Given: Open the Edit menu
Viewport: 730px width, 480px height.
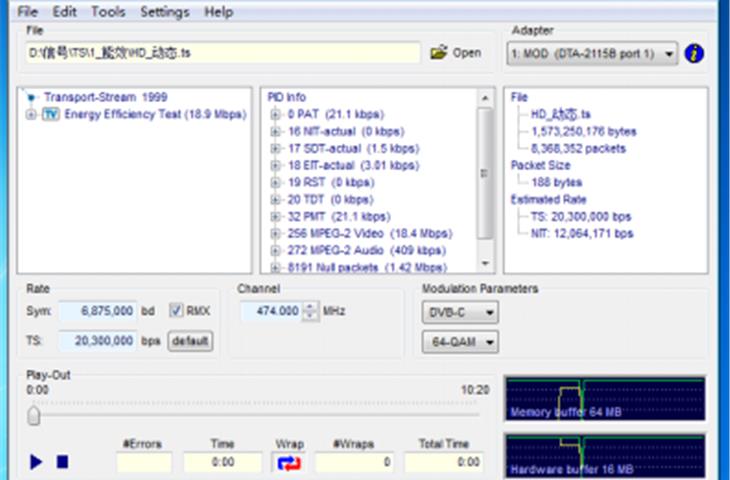Looking at the screenshot, I should click(64, 12).
